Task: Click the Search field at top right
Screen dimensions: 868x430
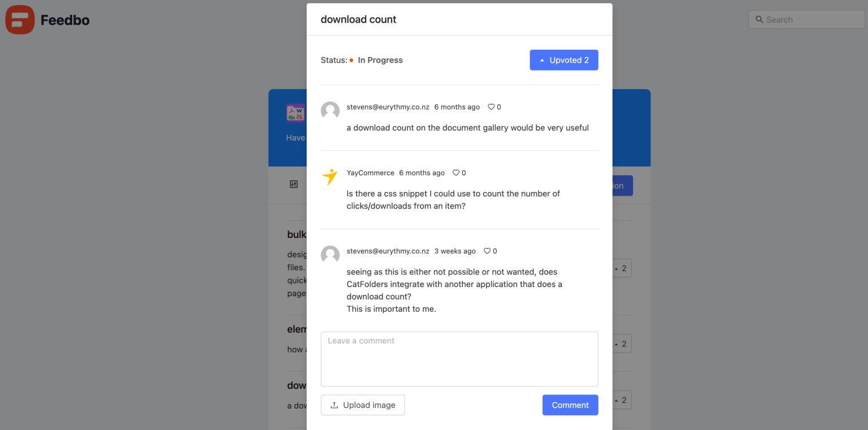Action: (807, 20)
